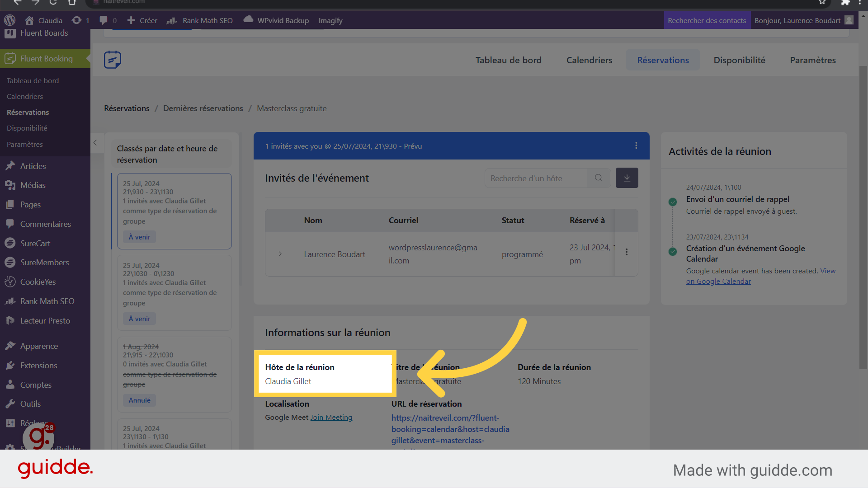Open the View on Google Calendar link
The image size is (868, 488).
(760, 276)
